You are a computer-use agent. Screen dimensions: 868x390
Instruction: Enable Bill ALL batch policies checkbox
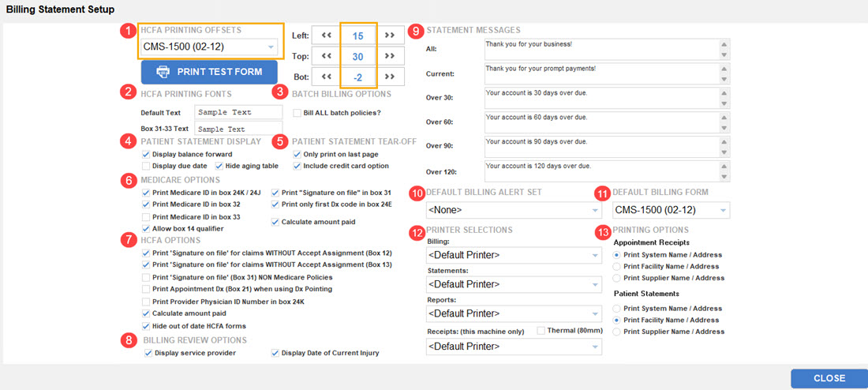[297, 113]
